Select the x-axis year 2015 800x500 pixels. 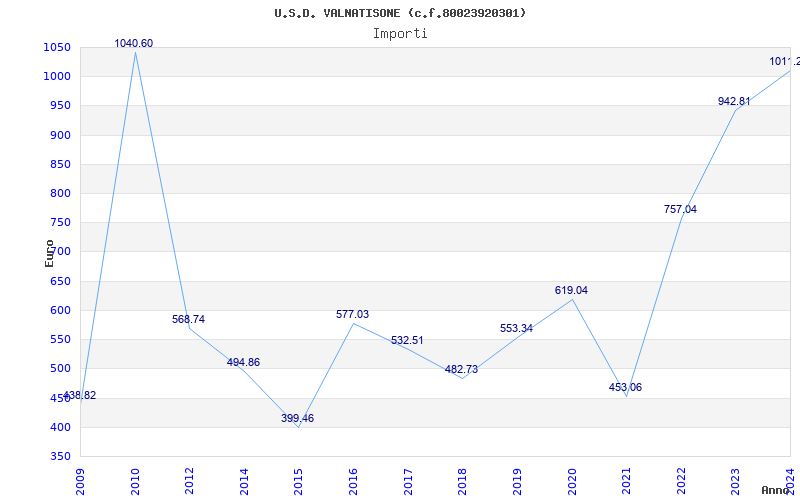tap(298, 482)
